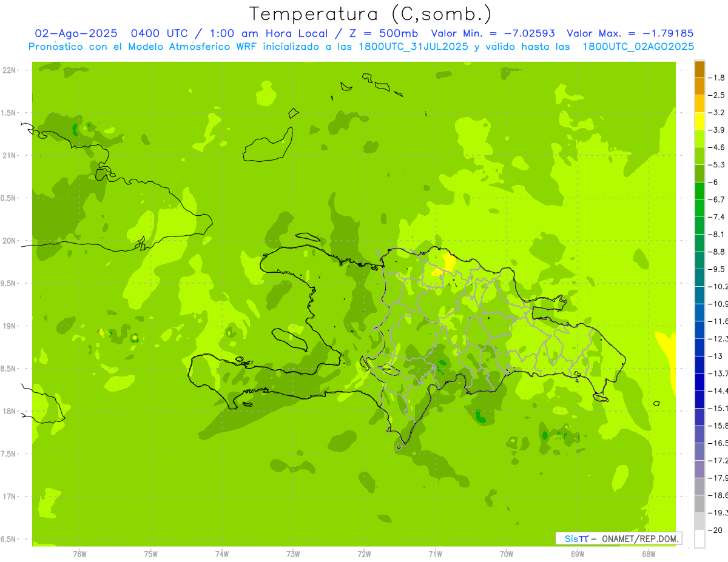Screen dimensions: 728x562
Task: Click the longitude label '71W'
Action: point(435,554)
